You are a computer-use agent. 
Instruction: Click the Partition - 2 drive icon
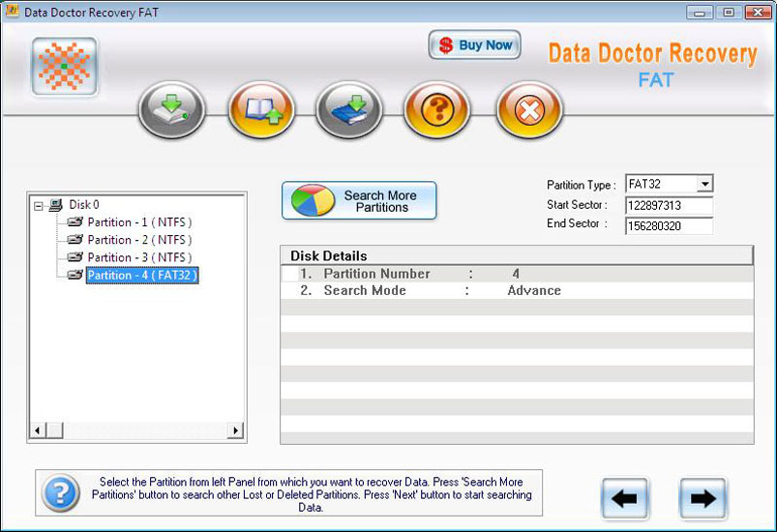coord(75,239)
